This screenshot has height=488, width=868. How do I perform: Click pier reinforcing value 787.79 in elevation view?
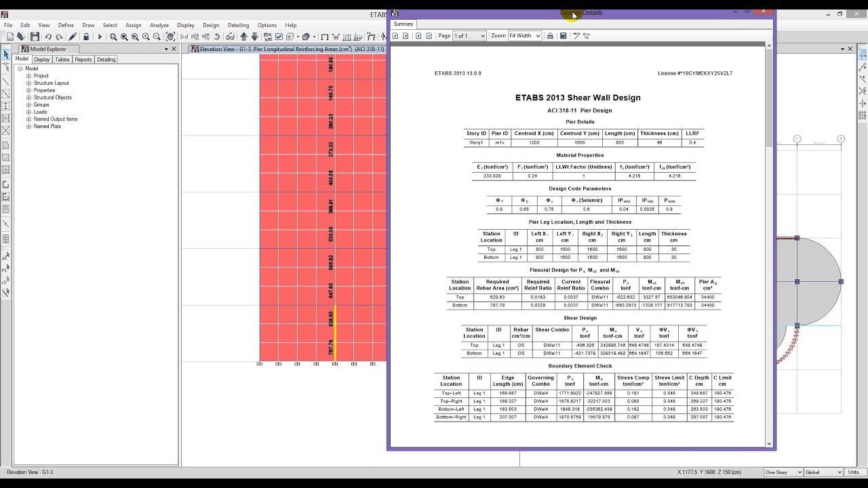point(331,348)
